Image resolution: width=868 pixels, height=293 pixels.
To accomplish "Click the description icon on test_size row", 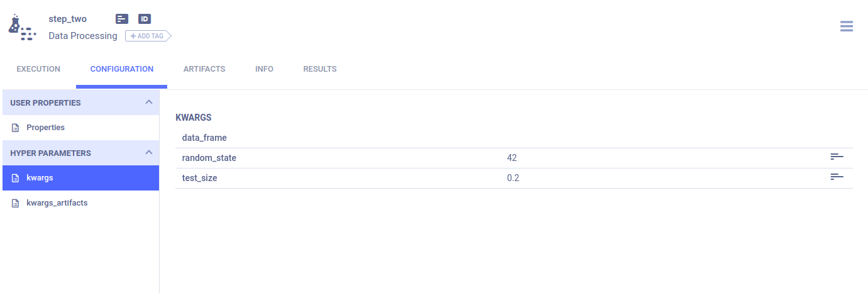I will click(837, 177).
